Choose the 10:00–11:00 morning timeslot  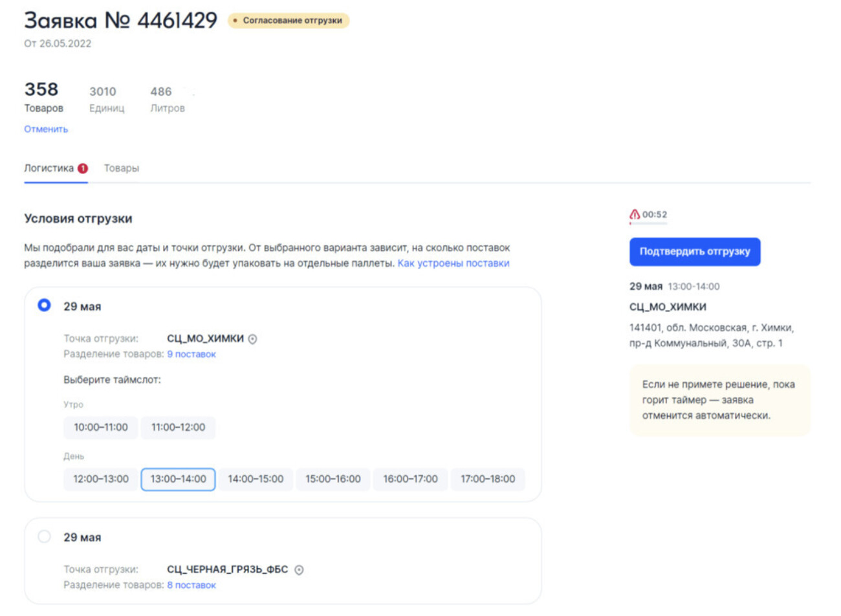pos(101,428)
